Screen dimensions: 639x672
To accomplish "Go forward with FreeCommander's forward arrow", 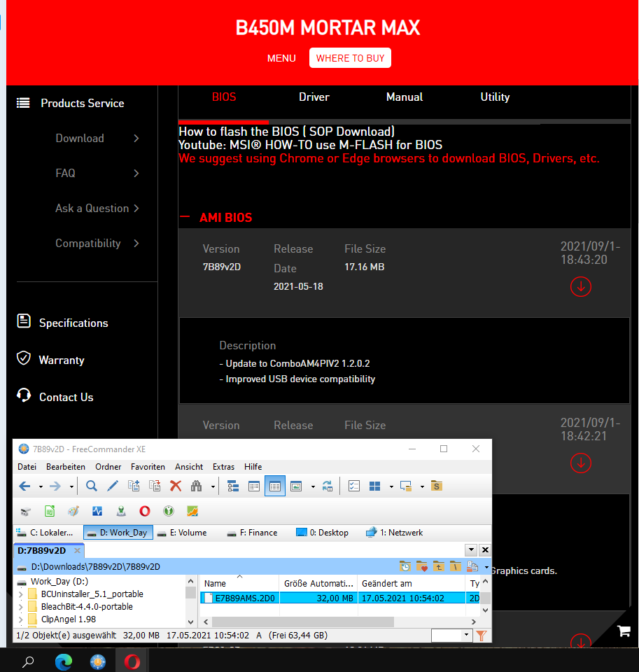I will (55, 486).
